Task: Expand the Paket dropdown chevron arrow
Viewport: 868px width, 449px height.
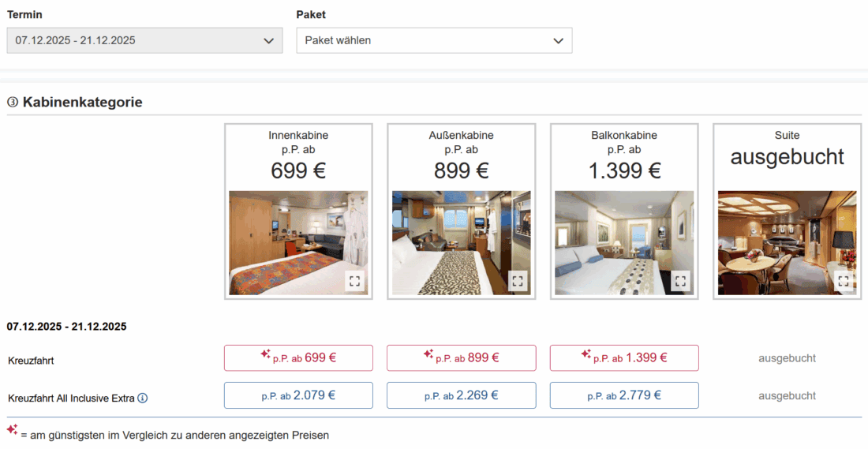Action: pyautogui.click(x=559, y=40)
